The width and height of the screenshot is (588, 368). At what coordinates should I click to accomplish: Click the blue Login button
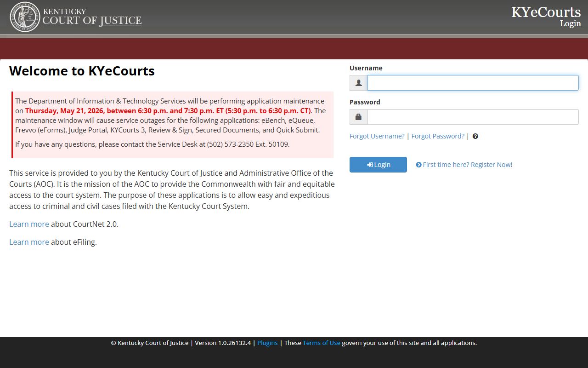pos(378,165)
